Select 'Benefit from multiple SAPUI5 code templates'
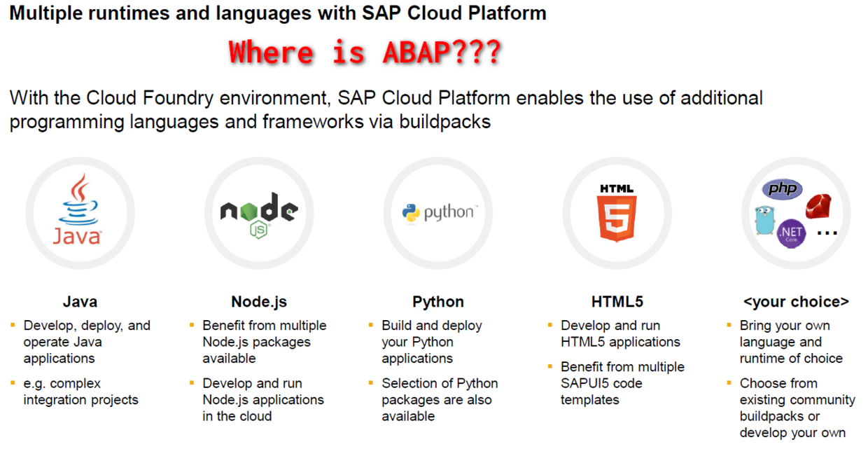 pos(622,383)
